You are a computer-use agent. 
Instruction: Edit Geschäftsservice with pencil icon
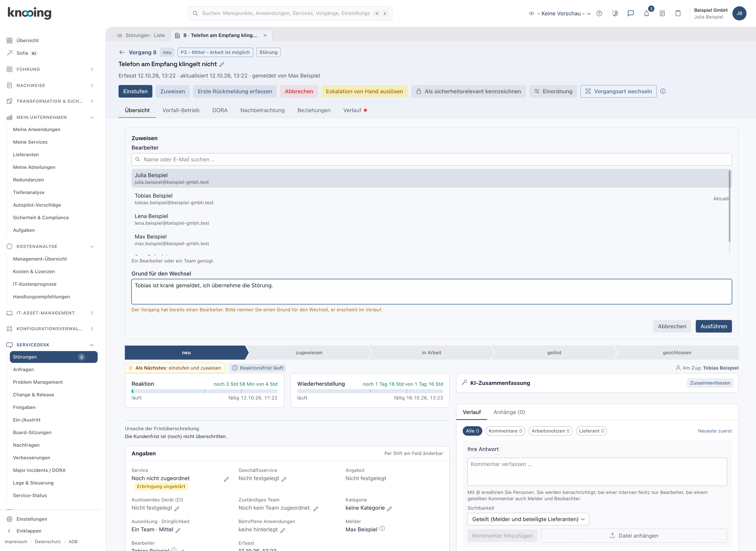click(284, 479)
